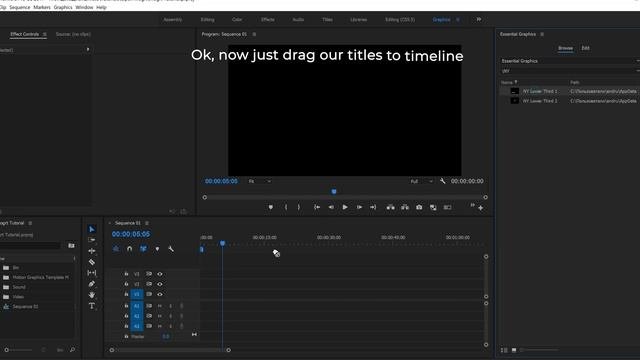Lock the V3 video track
This screenshot has width=640, height=360.
[x=126, y=274]
